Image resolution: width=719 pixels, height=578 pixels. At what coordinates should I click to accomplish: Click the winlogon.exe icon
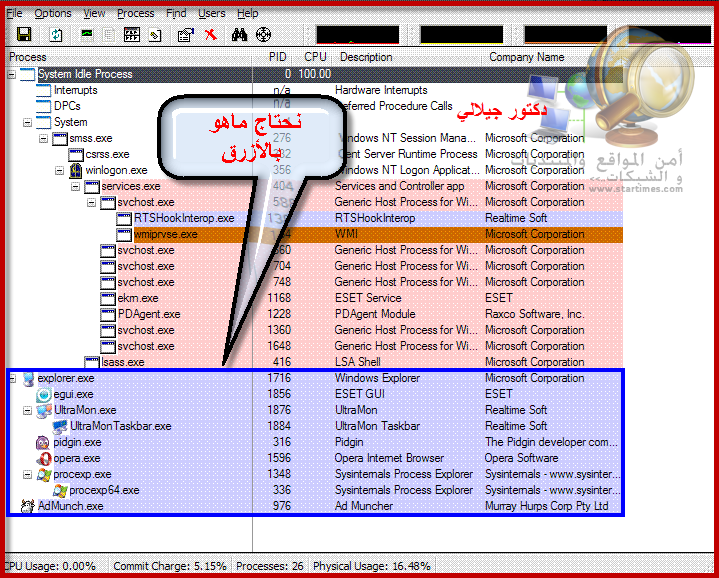tap(75, 171)
